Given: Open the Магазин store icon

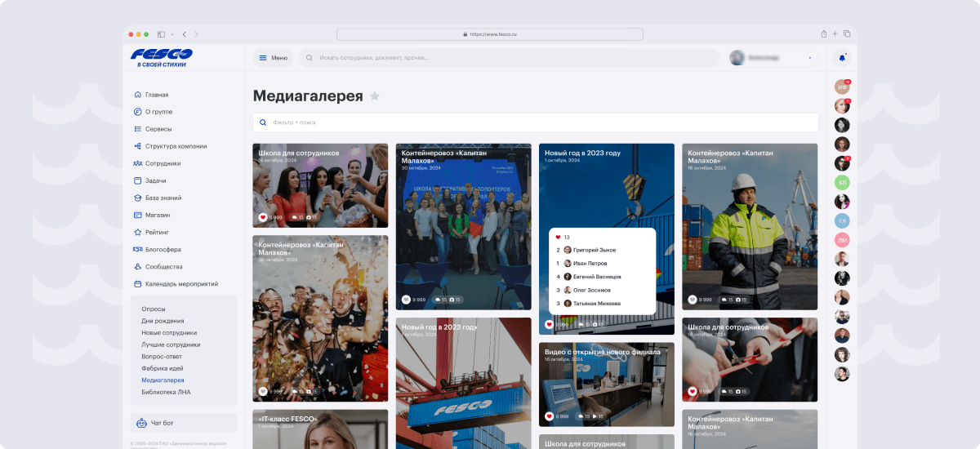Looking at the screenshot, I should [x=137, y=215].
